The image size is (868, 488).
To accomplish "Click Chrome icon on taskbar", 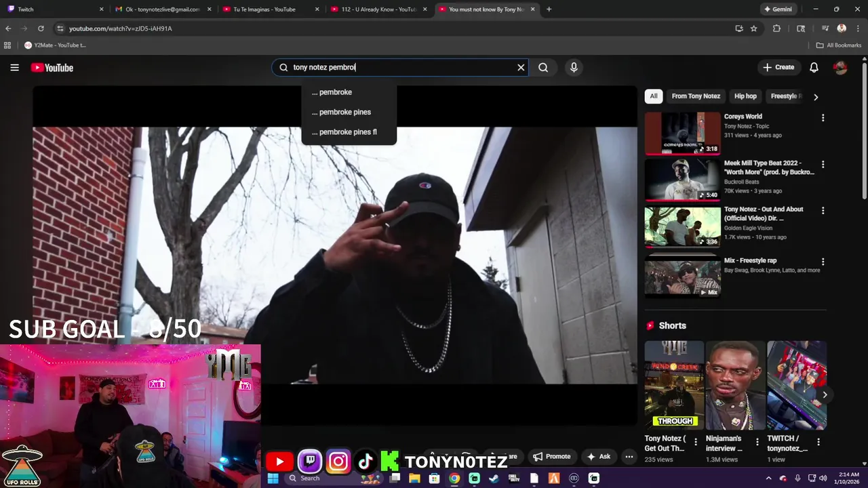I will pos(454,478).
